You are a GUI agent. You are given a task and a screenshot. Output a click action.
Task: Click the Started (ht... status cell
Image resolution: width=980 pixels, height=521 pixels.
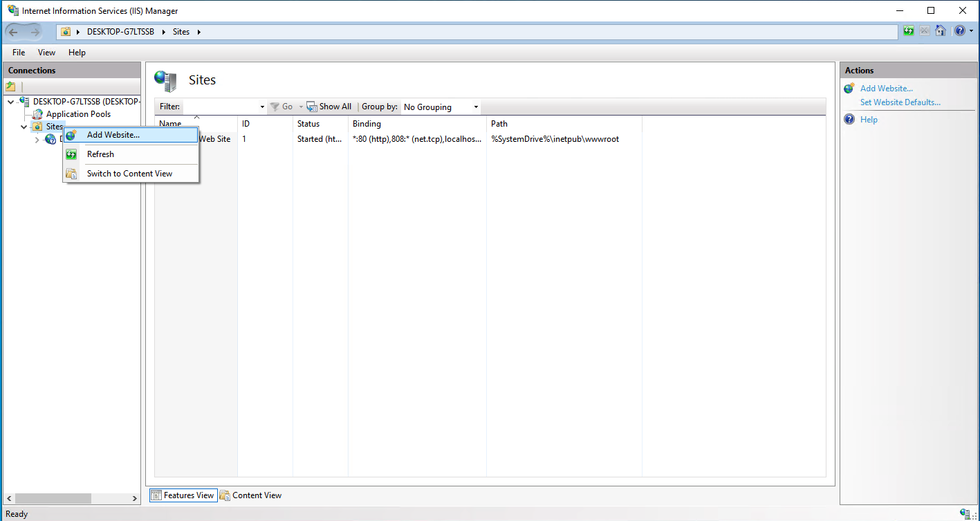click(320, 139)
